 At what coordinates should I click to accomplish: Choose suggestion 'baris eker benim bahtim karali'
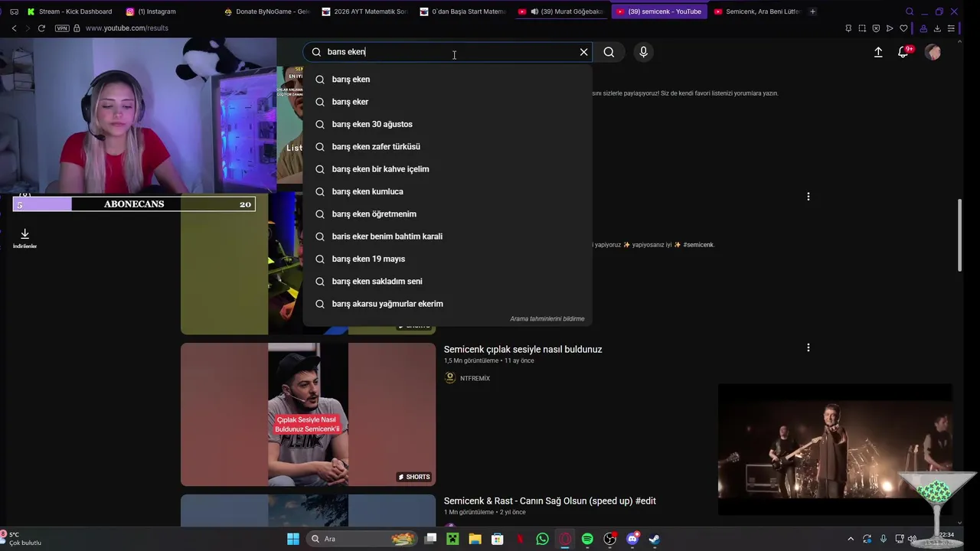tap(447, 236)
